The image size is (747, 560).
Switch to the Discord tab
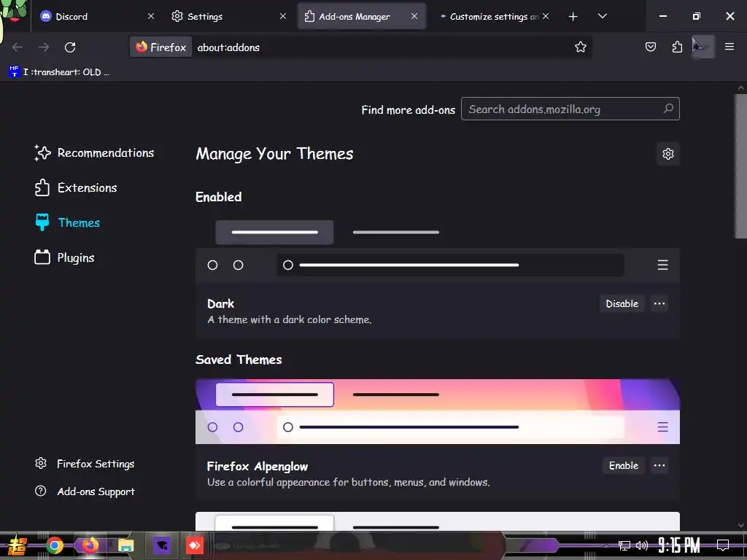pyautogui.click(x=98, y=16)
